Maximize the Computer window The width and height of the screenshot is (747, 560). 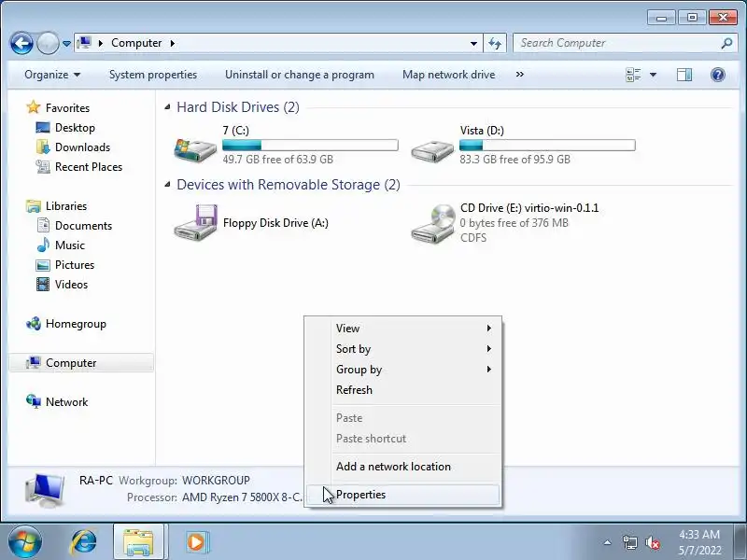692,18
